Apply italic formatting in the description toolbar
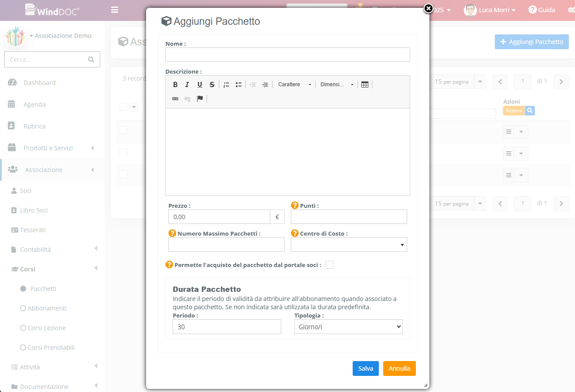The height and width of the screenshot is (392, 575). click(187, 84)
